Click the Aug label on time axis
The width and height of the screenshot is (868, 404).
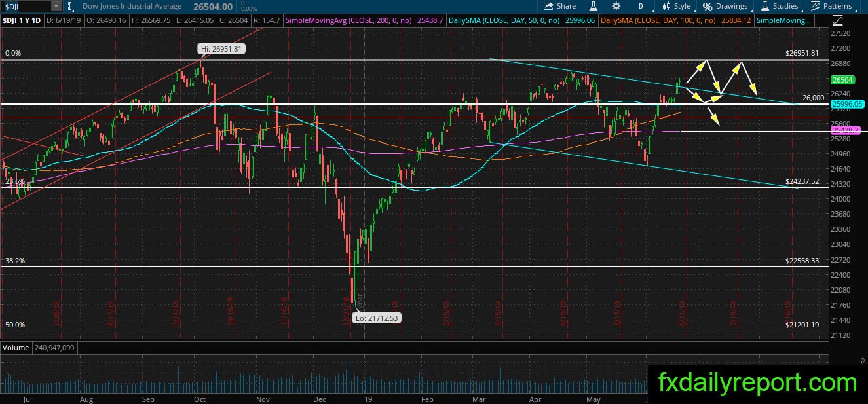tap(86, 398)
